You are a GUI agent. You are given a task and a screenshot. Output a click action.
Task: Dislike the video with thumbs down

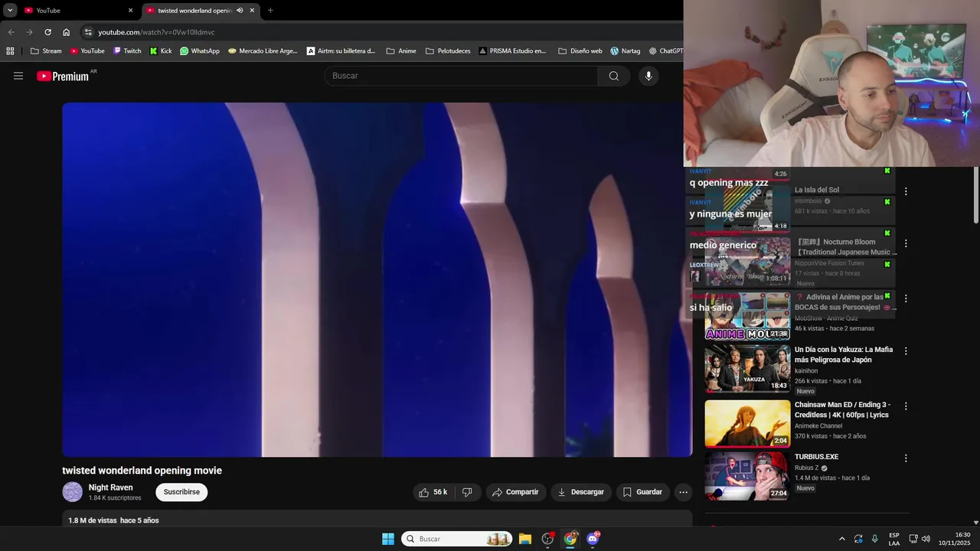click(x=467, y=492)
